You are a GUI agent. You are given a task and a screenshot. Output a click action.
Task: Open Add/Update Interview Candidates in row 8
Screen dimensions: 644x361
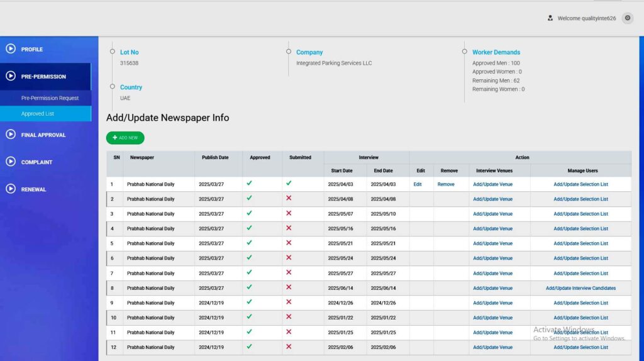tap(580, 288)
